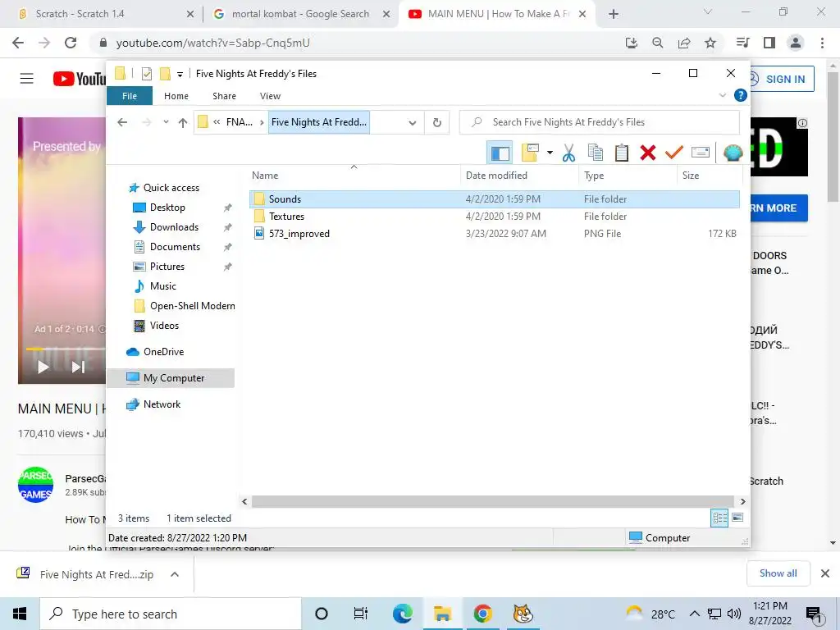Reload the YouTube page in Chrome

(x=71, y=43)
